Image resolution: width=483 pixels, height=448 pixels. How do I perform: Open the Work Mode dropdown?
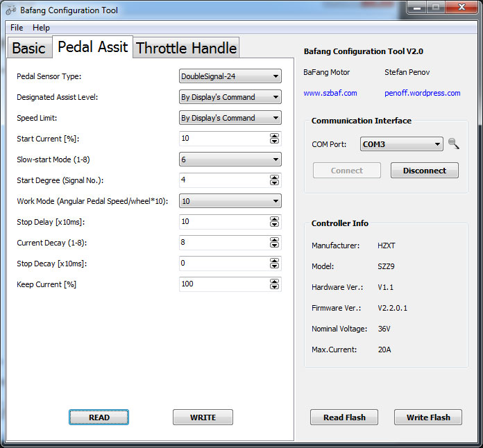click(x=230, y=201)
